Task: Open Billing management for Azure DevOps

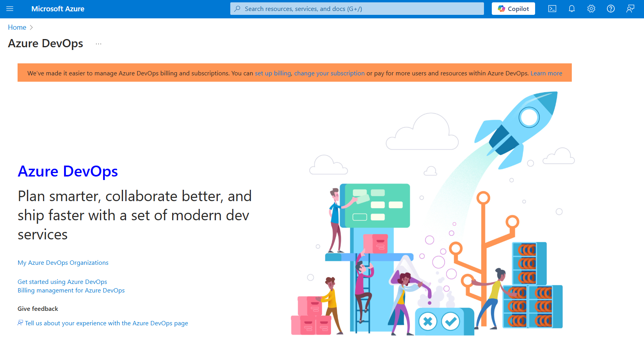Action: point(71,291)
